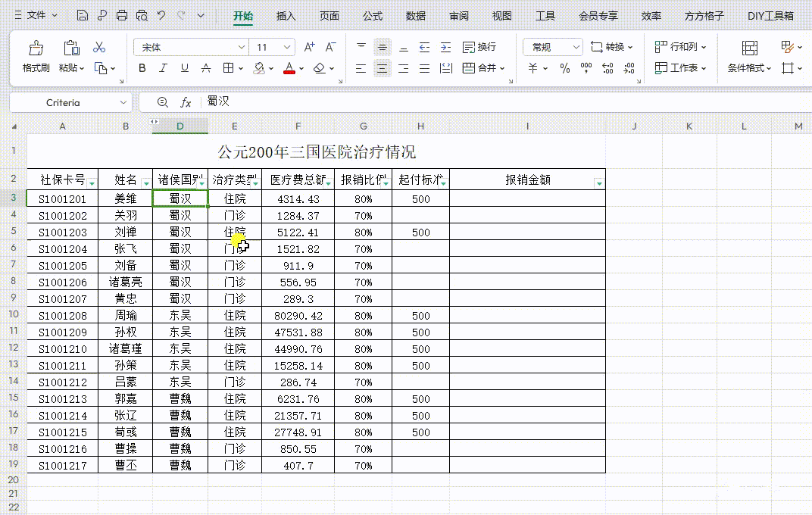Screen dimensions: 812x515
Task: Expand the quick access toolbar customize arrow
Action: point(201,16)
